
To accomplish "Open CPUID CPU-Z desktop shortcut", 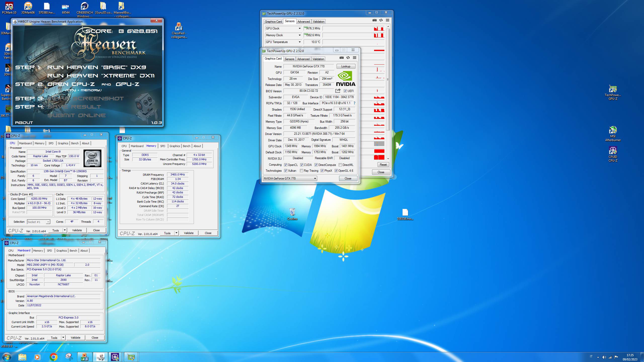I will coord(613,154).
